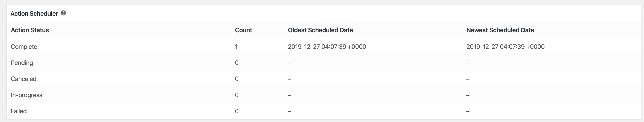Select the Action Status column header
Screen dimensions: 644x122
point(30,30)
